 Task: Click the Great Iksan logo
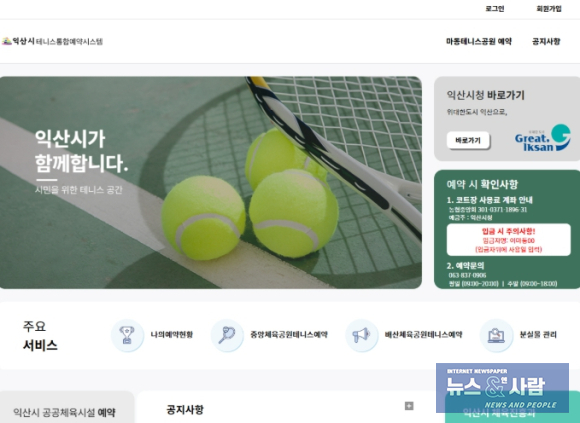(542, 138)
